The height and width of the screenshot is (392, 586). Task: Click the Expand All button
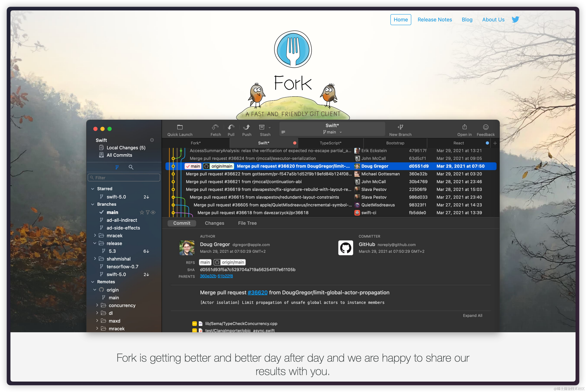(472, 315)
